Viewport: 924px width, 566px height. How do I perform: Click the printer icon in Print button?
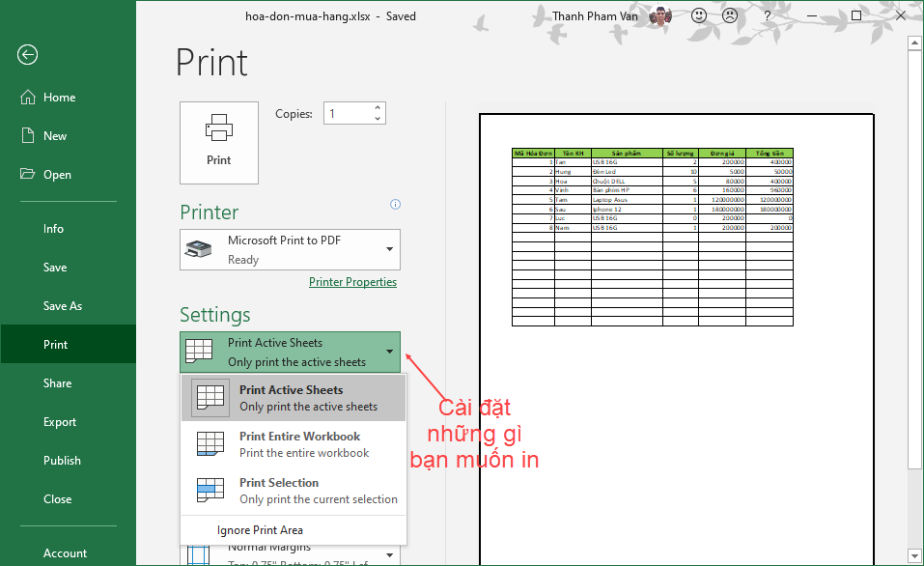pos(219,127)
